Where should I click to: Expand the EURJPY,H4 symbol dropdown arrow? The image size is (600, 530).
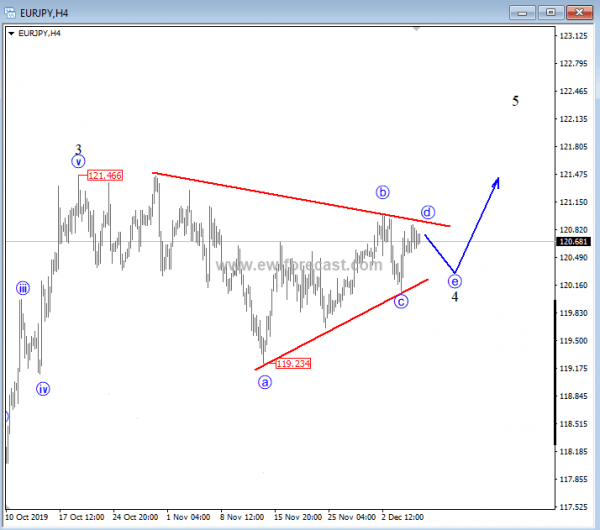[x=10, y=34]
